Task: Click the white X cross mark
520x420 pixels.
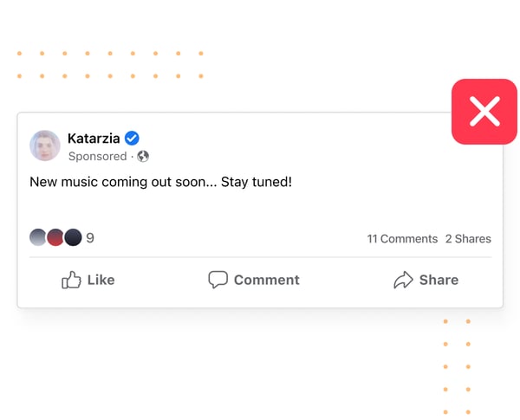Action: [484, 112]
